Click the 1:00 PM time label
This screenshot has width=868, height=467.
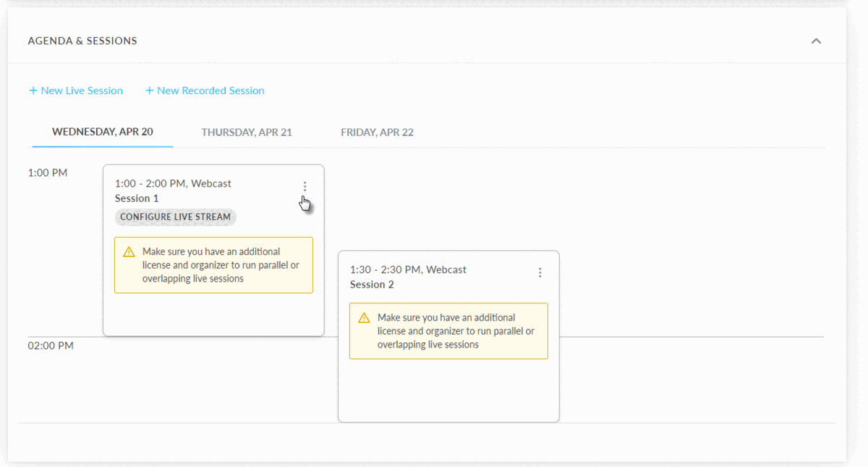(48, 173)
